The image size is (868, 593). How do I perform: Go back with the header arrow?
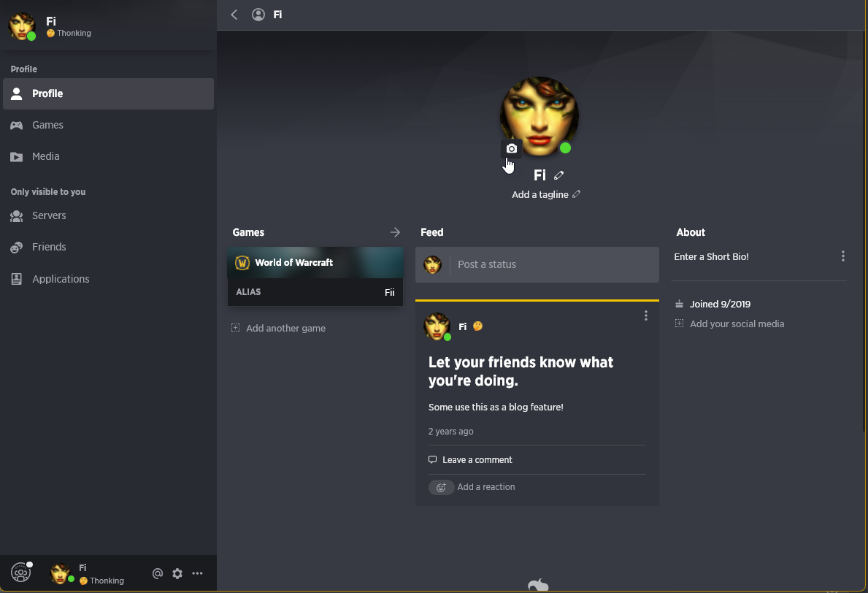coord(234,15)
